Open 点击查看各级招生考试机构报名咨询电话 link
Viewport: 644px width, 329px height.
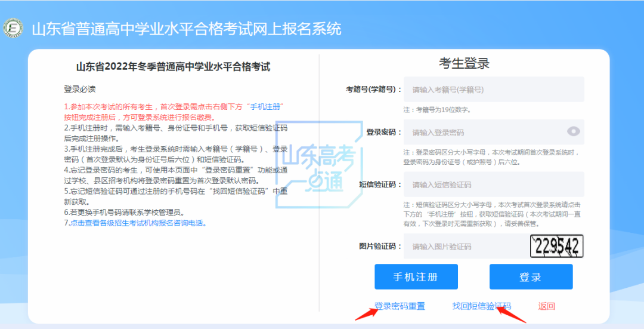pos(138,223)
